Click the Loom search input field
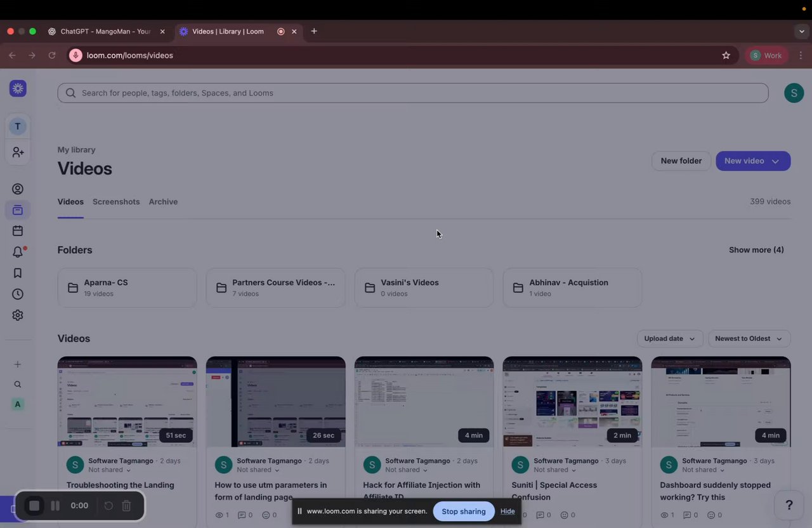The image size is (812, 528). pos(413,93)
